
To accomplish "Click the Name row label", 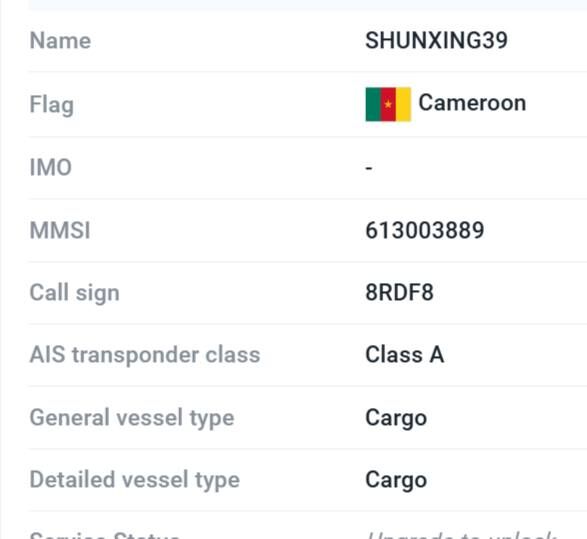I will (x=60, y=40).
